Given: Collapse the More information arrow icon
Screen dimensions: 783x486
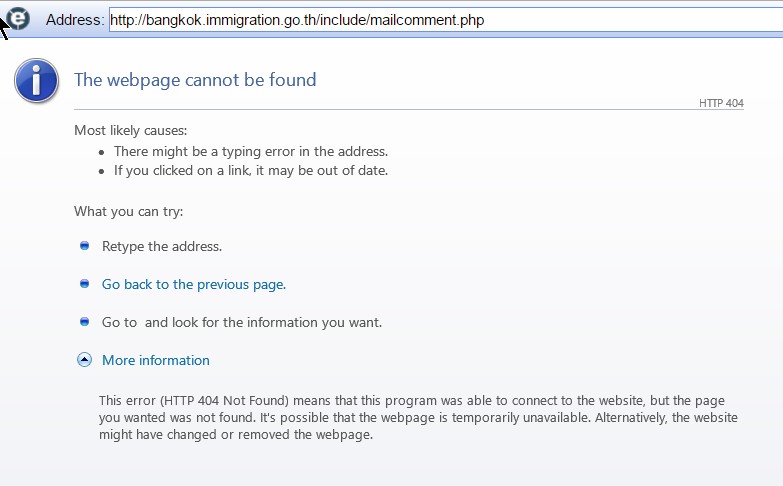Looking at the screenshot, I should (x=84, y=360).
